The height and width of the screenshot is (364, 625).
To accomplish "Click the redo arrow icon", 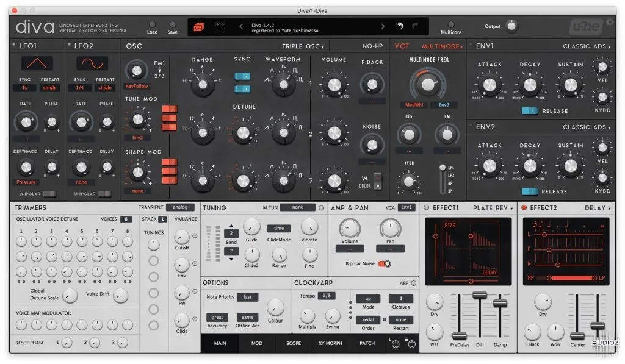I will pyautogui.click(x=415, y=26).
